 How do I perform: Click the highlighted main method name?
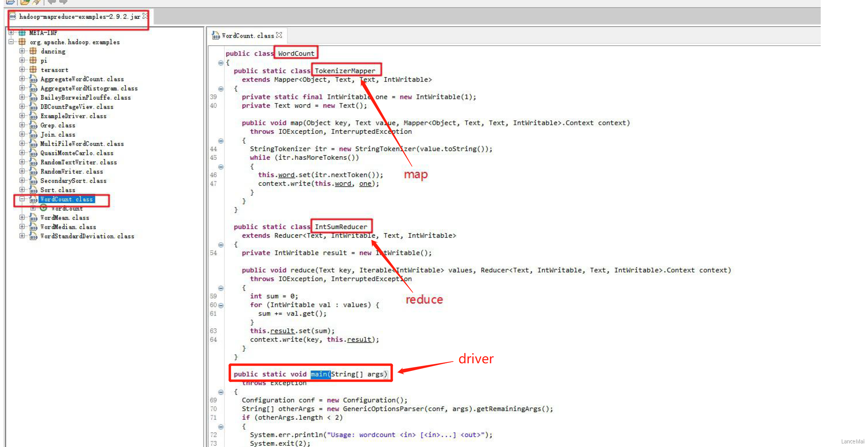click(x=319, y=374)
